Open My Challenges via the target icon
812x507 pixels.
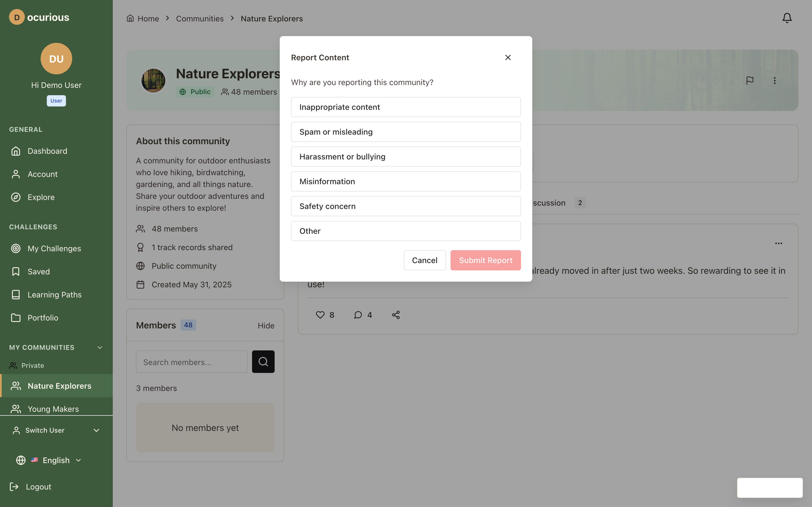[16, 248]
